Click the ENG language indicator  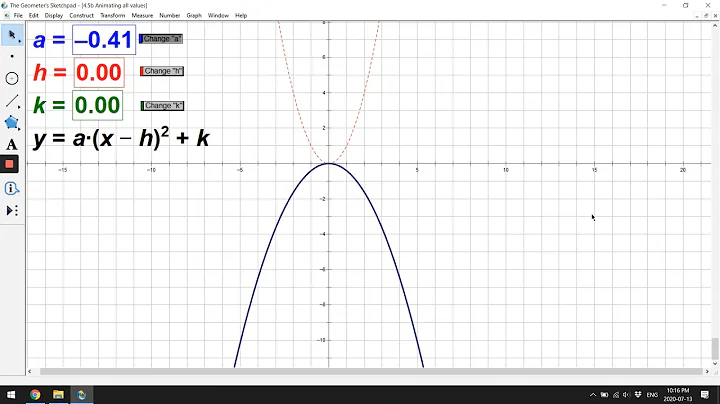click(x=652, y=395)
